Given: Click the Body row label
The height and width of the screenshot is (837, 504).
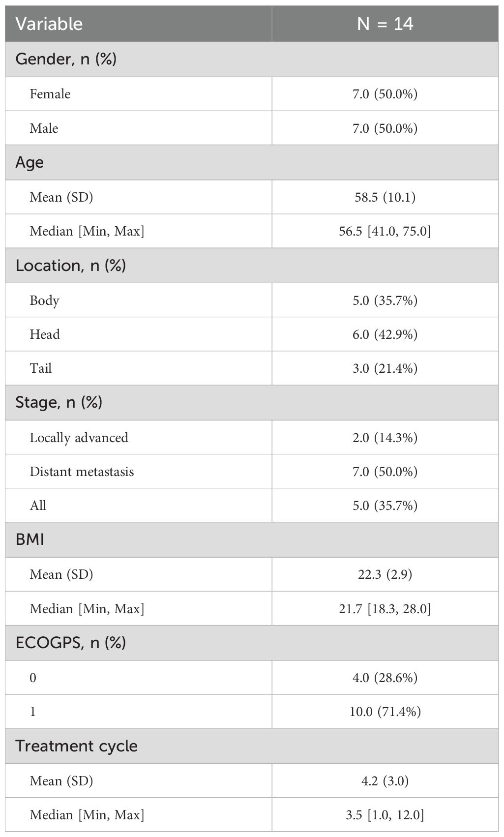Looking at the screenshot, I should [x=44, y=300].
